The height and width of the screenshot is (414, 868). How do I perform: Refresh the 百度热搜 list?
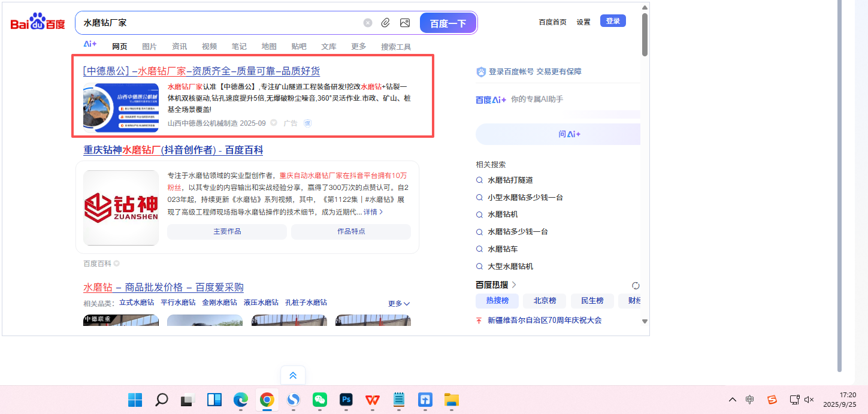(636, 285)
